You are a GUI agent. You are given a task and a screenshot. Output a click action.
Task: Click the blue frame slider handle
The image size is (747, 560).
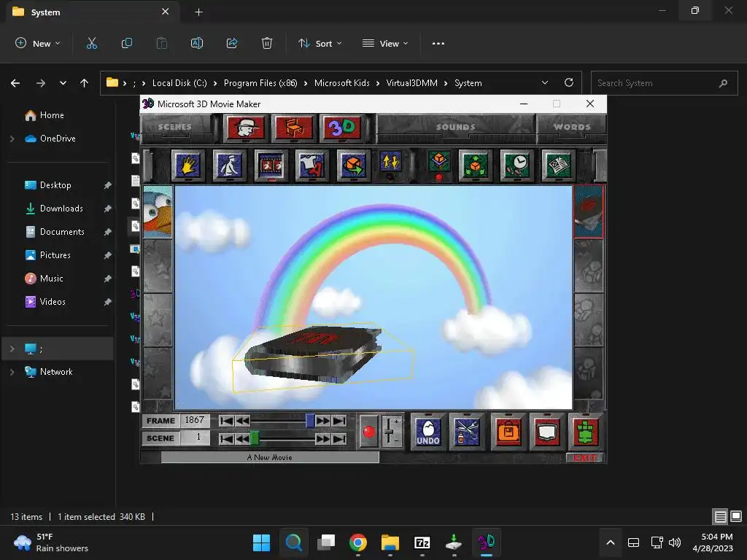click(x=310, y=421)
